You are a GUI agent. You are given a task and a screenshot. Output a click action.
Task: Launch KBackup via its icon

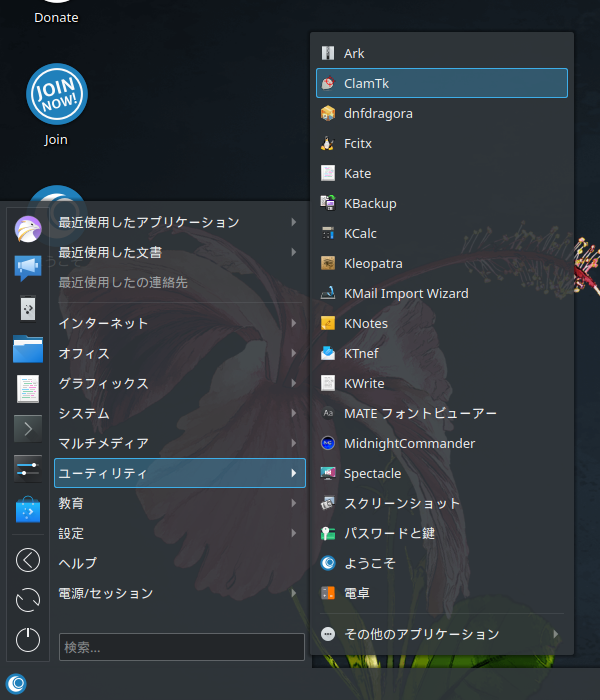pyautogui.click(x=328, y=203)
